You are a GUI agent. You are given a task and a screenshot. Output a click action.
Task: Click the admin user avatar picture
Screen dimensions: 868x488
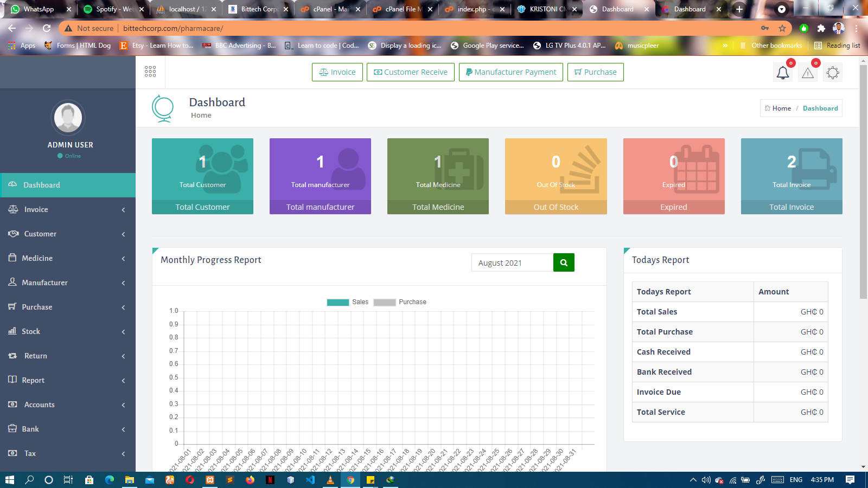68,118
